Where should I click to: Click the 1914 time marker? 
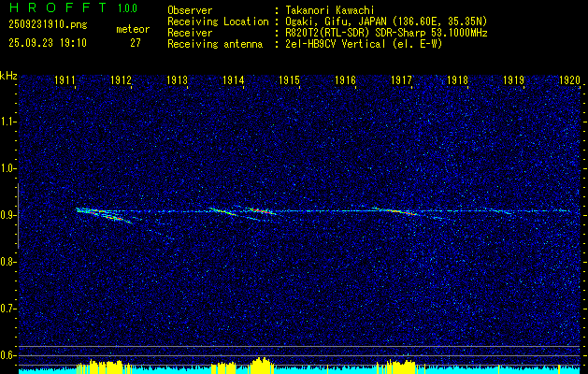(234, 80)
